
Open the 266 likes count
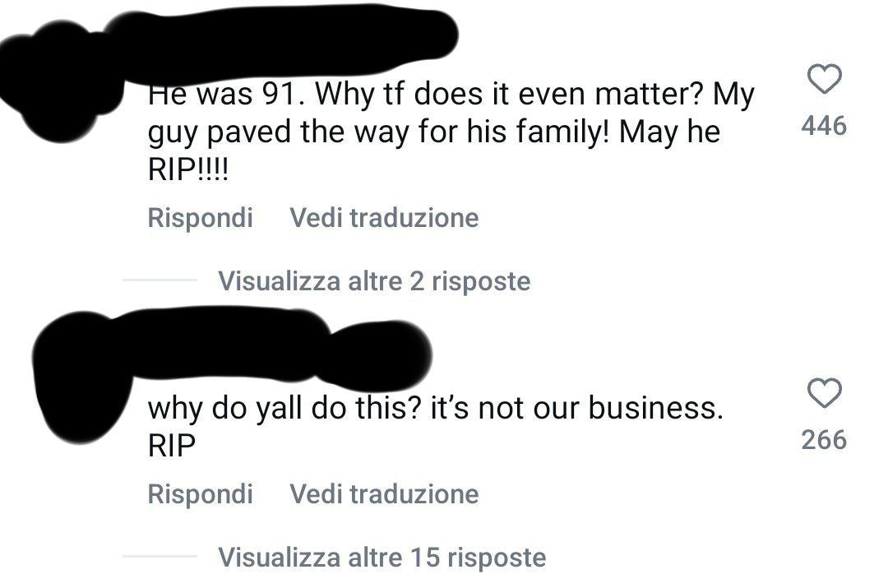[824, 440]
